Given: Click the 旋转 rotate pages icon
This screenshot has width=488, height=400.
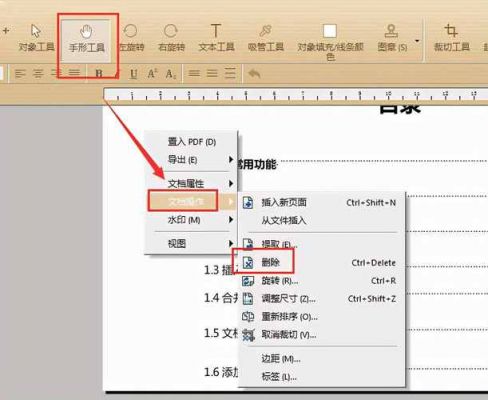Looking at the screenshot, I should coord(248,281).
